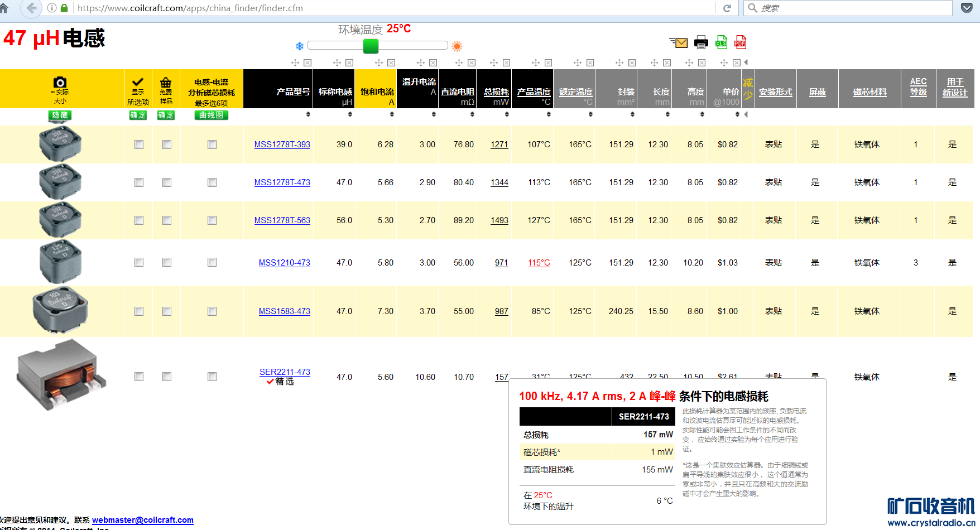Tick the 免费样品 checkbox for MSS1278T-473

click(x=167, y=182)
